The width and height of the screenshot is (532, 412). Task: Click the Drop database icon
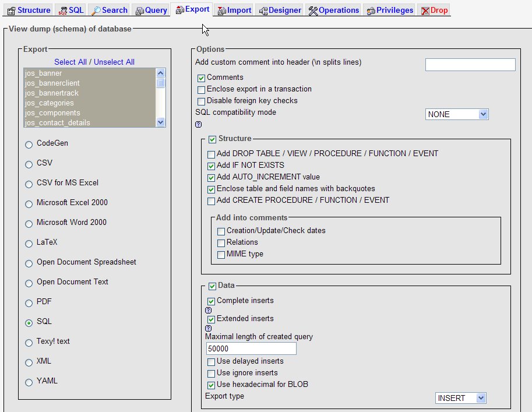coord(425,11)
